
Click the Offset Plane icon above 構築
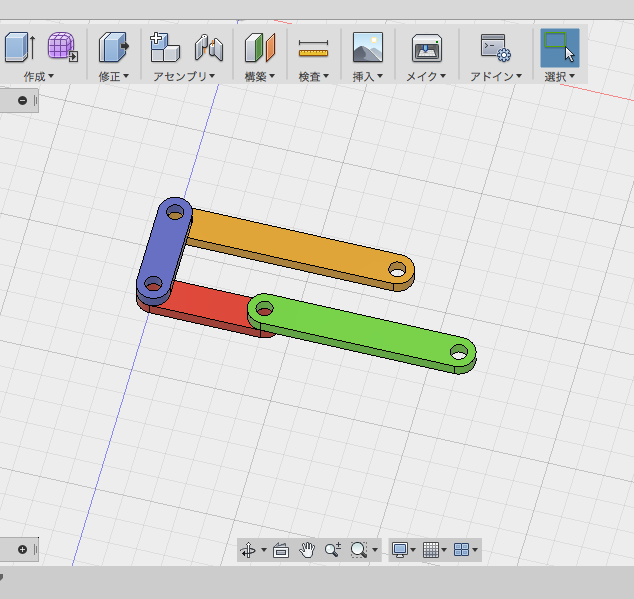tap(260, 47)
